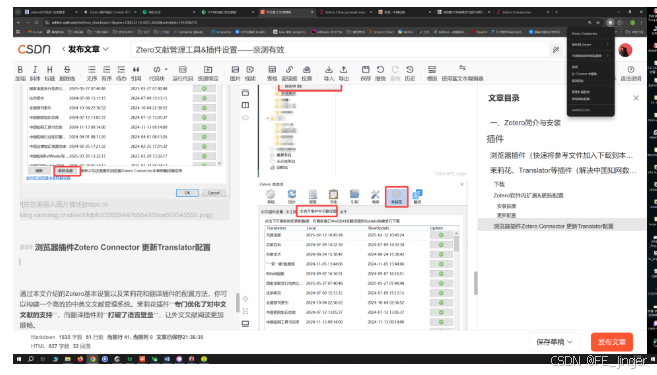Click the 翻译 icon in Zotero settings preview
The height and width of the screenshot is (375, 657).
pyautogui.click(x=417, y=196)
